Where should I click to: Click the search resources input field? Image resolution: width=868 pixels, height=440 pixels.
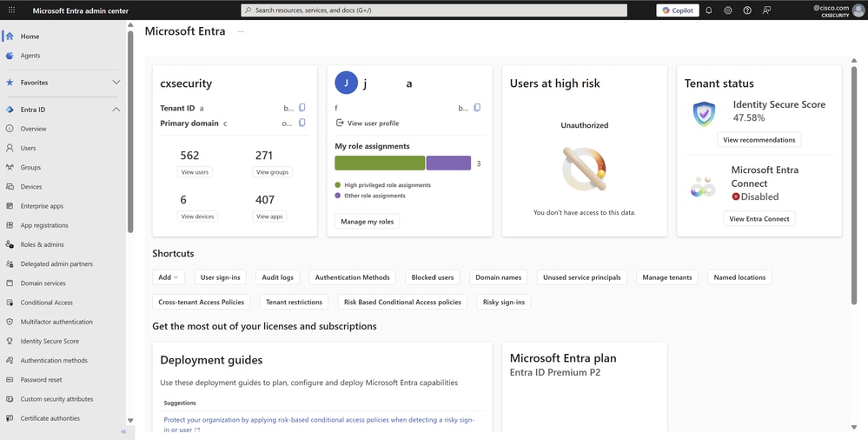434,10
